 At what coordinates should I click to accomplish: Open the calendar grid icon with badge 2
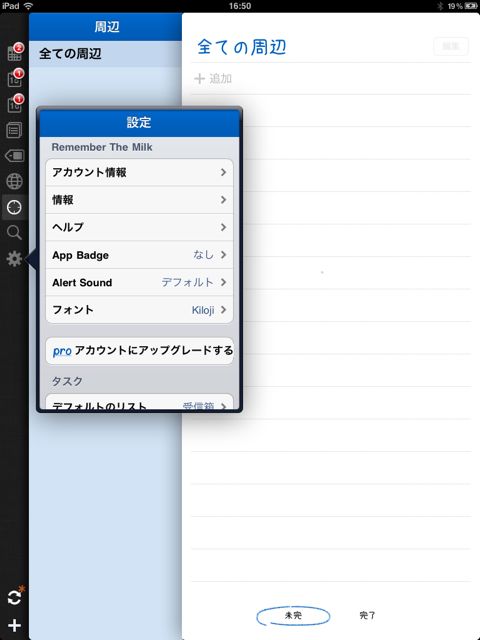coord(15,52)
